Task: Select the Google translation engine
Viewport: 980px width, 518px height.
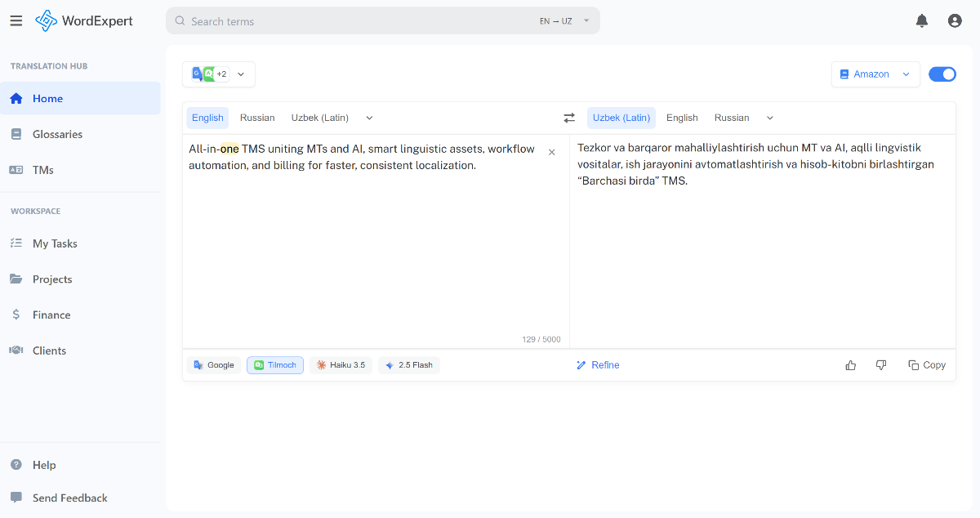Action: pyautogui.click(x=213, y=364)
